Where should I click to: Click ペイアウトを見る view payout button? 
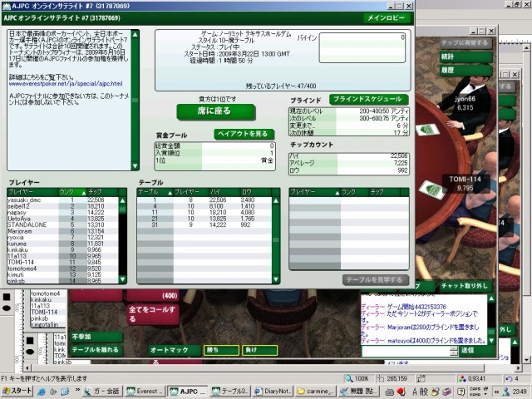pos(244,134)
